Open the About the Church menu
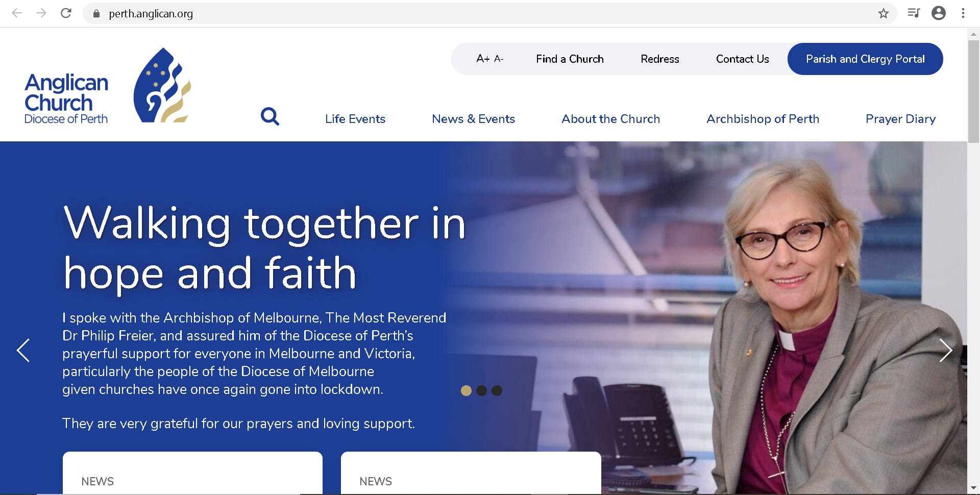 [x=610, y=119]
